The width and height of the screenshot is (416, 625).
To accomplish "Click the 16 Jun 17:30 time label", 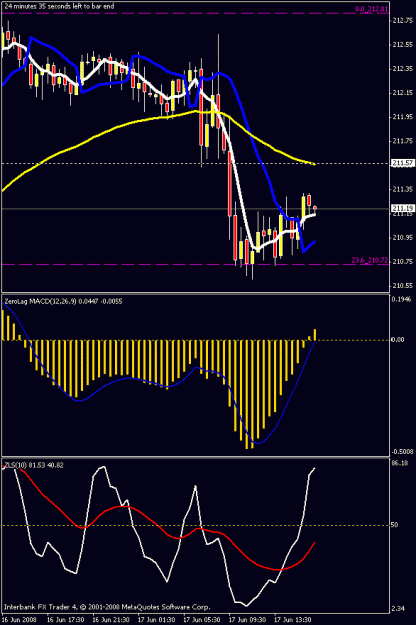I will tap(65, 619).
